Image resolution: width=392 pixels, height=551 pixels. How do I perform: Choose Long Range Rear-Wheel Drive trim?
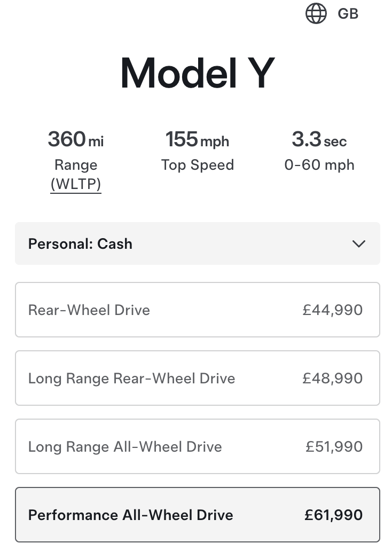pos(131,379)
